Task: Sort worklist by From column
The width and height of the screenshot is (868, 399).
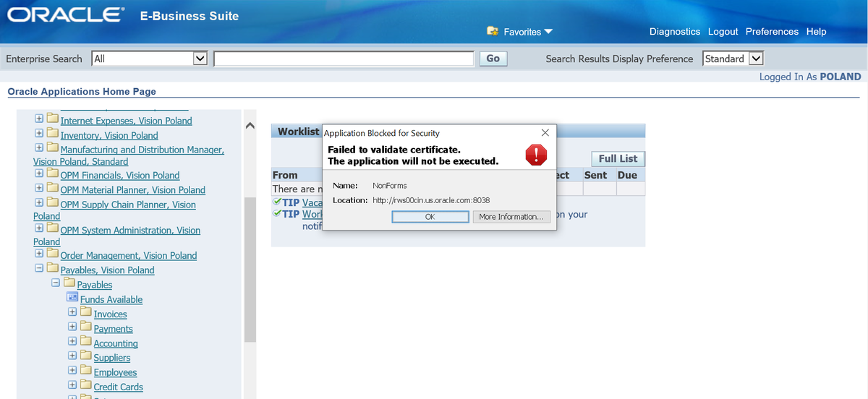Action: [x=285, y=175]
